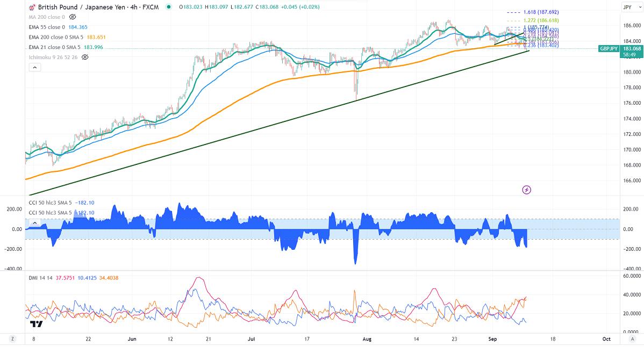The height and width of the screenshot is (347, 644).
Task: Select the MA 200 close 0 legend
Action: (47, 17)
